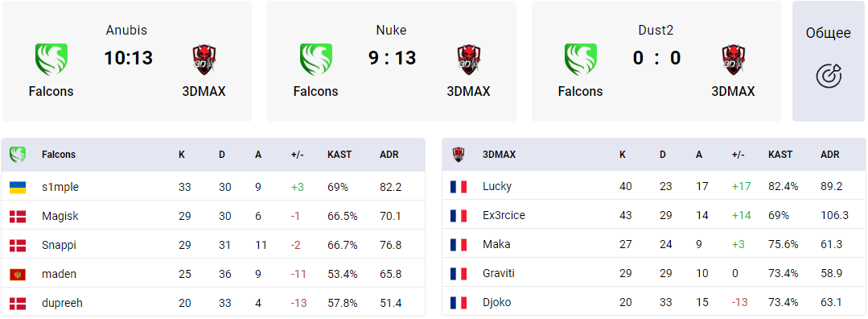Click the Ukraine flag next to s1mple
868x319 pixels.
(x=18, y=188)
